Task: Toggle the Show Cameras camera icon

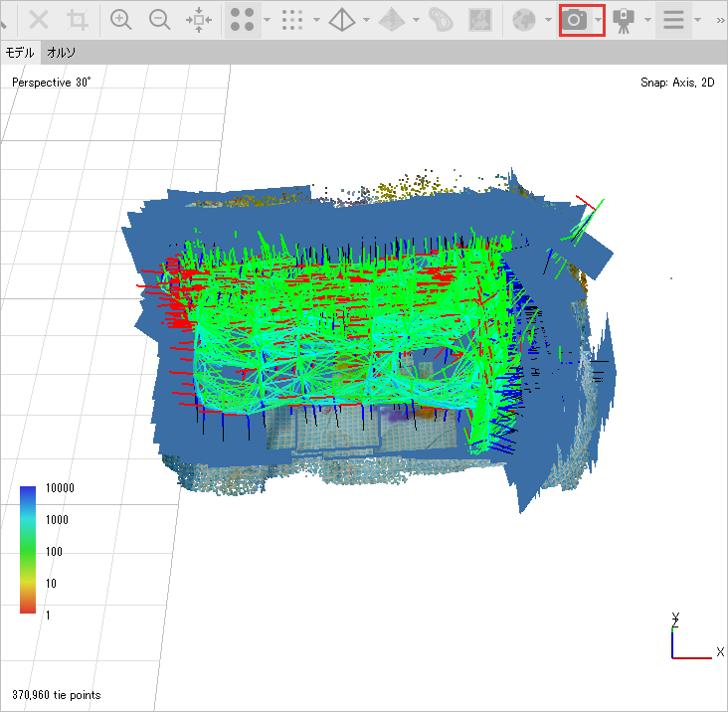Action: click(574, 20)
